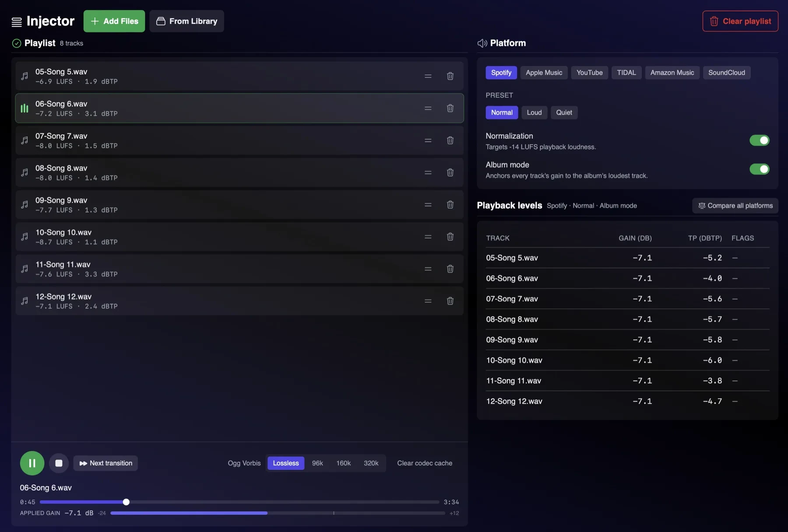
Task: Grab the reorder handle for 11-Song 11.wav
Action: point(428,269)
